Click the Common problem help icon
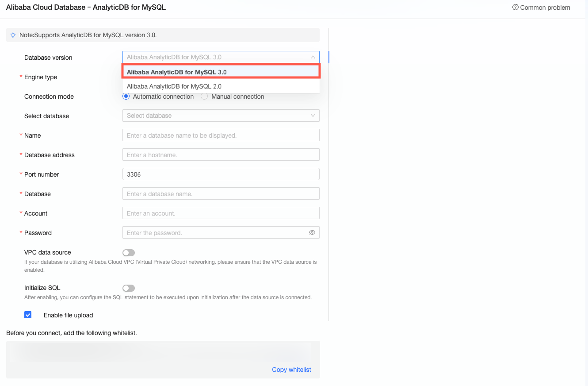Screen dimensions: 588x386 pyautogui.click(x=515, y=8)
